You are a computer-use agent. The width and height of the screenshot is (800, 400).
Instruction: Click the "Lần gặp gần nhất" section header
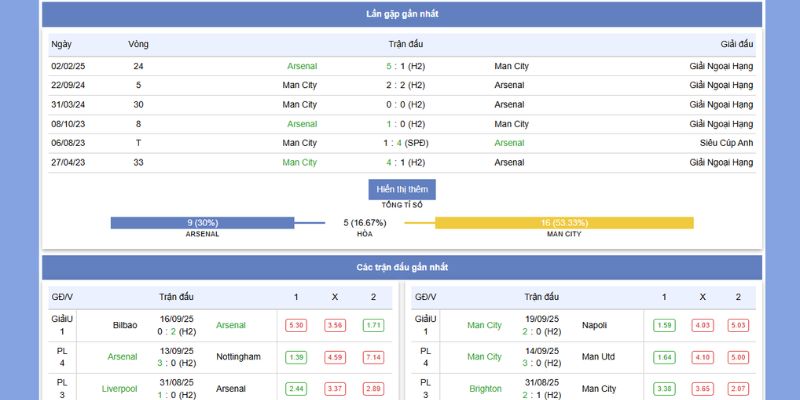402,14
